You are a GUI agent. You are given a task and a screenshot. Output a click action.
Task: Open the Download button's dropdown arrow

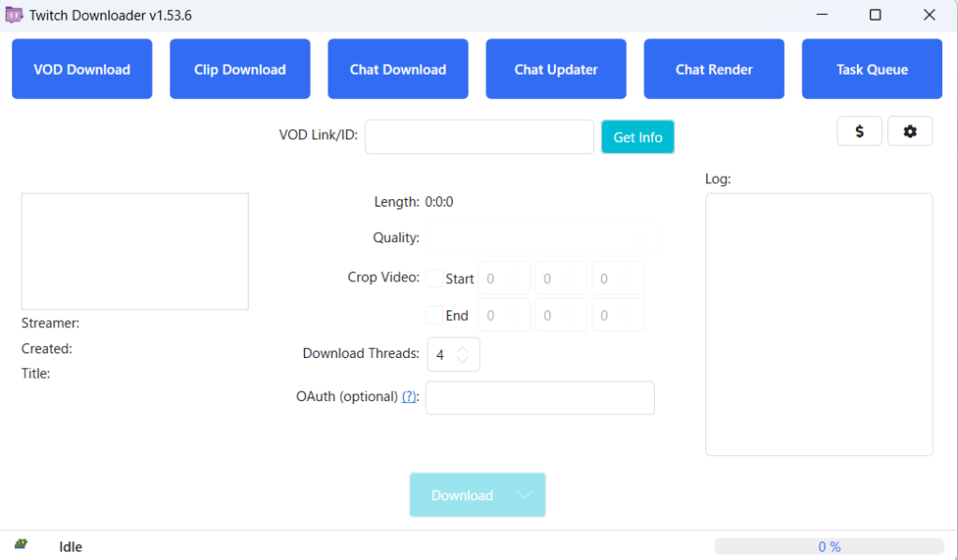[x=524, y=495]
